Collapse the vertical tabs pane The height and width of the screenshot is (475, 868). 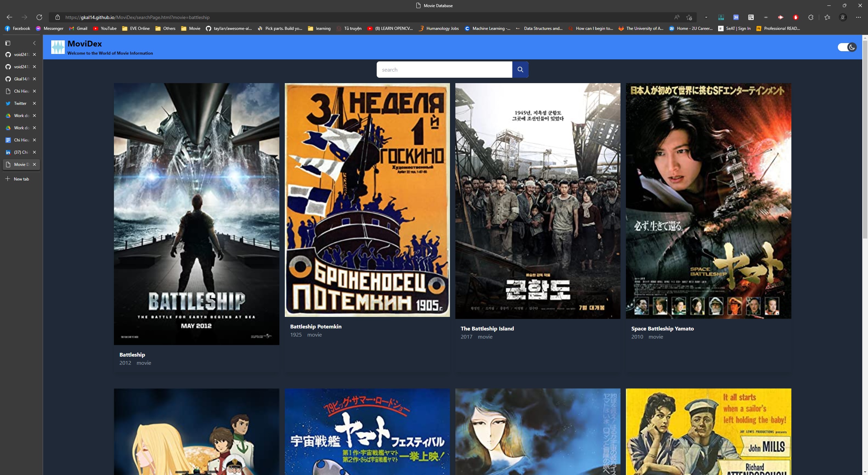34,43
